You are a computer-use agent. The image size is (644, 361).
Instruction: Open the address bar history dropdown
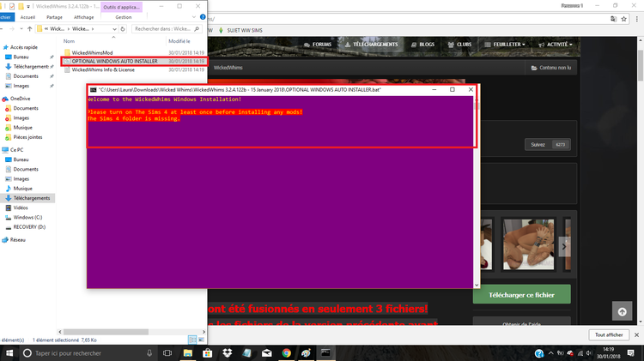tap(114, 28)
